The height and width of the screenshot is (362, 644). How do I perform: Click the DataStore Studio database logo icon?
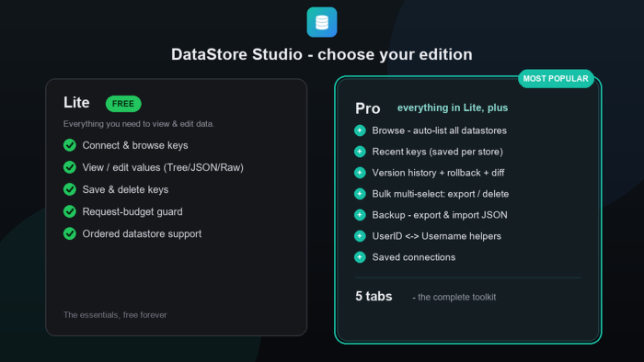[x=322, y=22]
